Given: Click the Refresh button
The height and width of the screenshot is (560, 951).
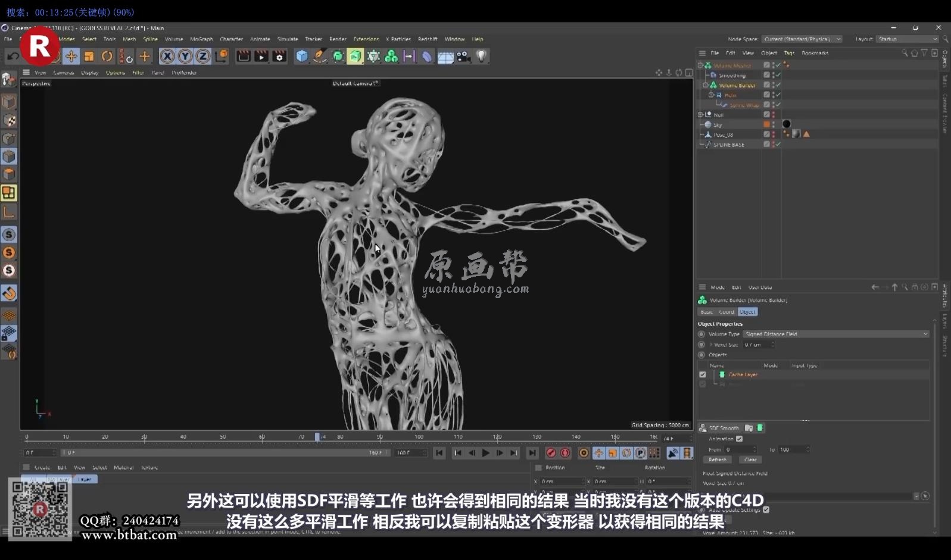Looking at the screenshot, I should pos(718,459).
